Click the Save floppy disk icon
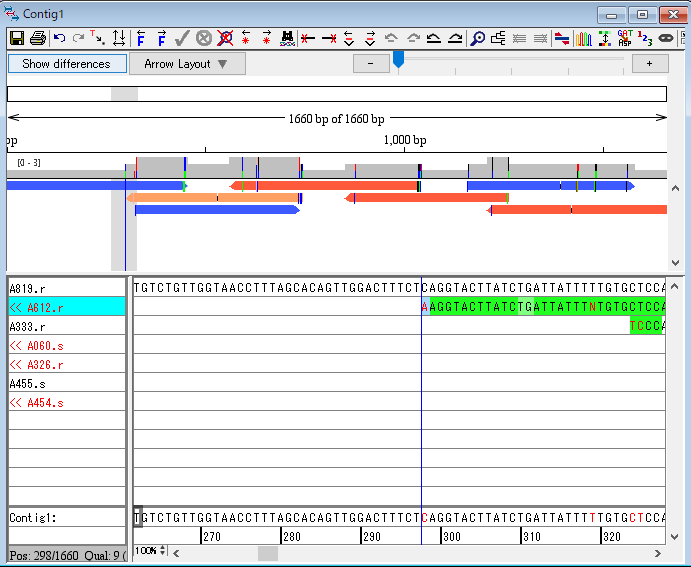The height and width of the screenshot is (567, 691). [x=16, y=38]
